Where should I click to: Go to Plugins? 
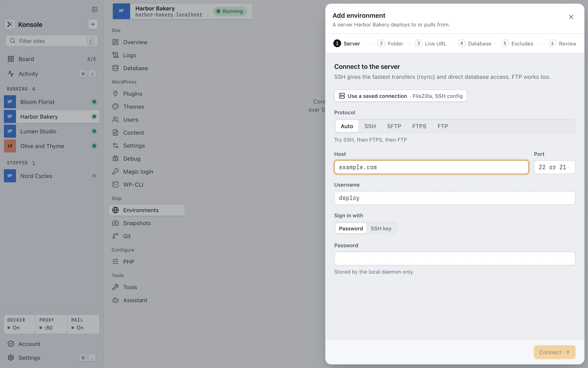pos(147,94)
